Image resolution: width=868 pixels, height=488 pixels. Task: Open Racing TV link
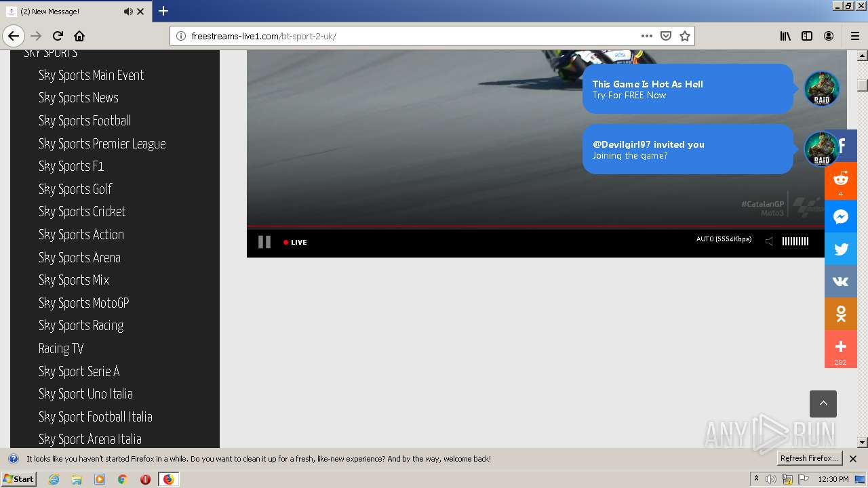pyautogui.click(x=61, y=348)
